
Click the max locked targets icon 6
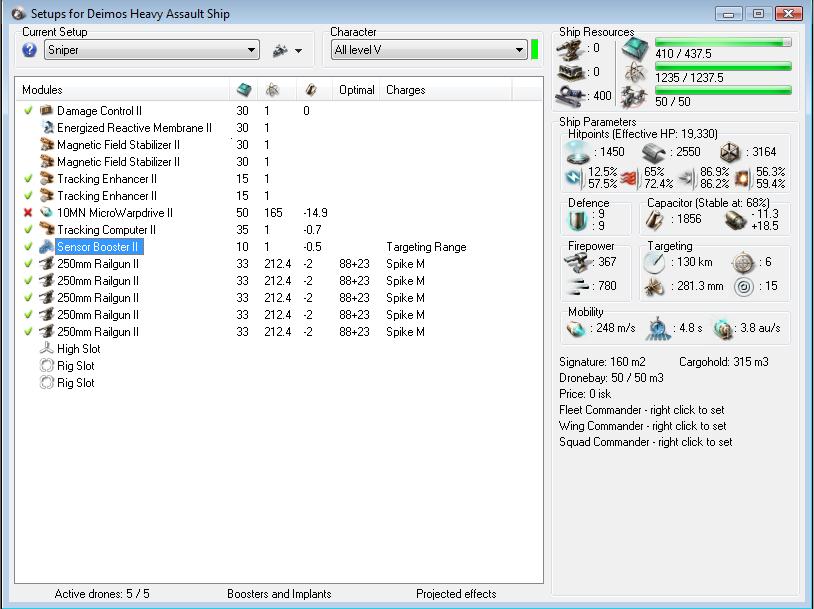click(x=743, y=263)
